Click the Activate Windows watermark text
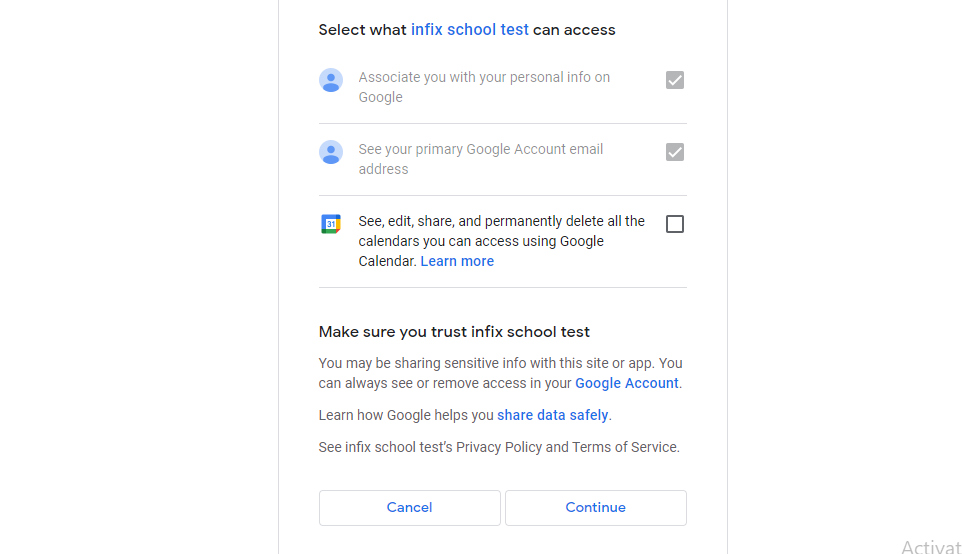This screenshot has width=962, height=554. point(931,546)
